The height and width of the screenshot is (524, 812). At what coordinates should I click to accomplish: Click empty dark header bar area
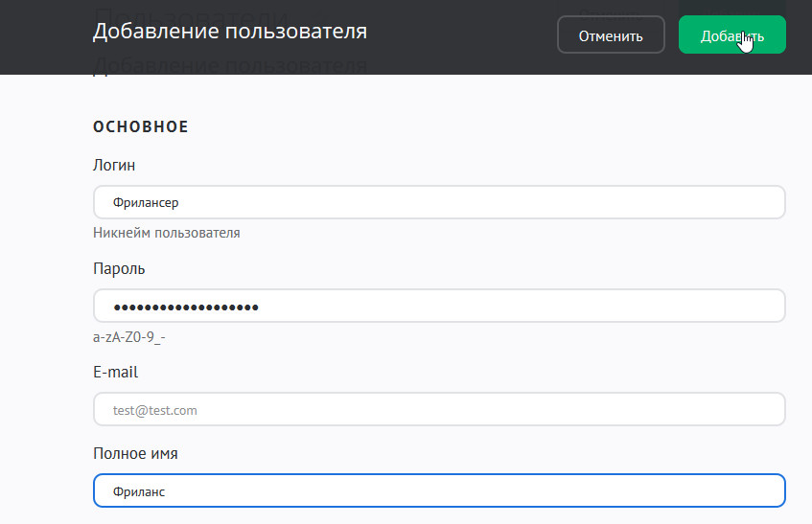click(460, 35)
